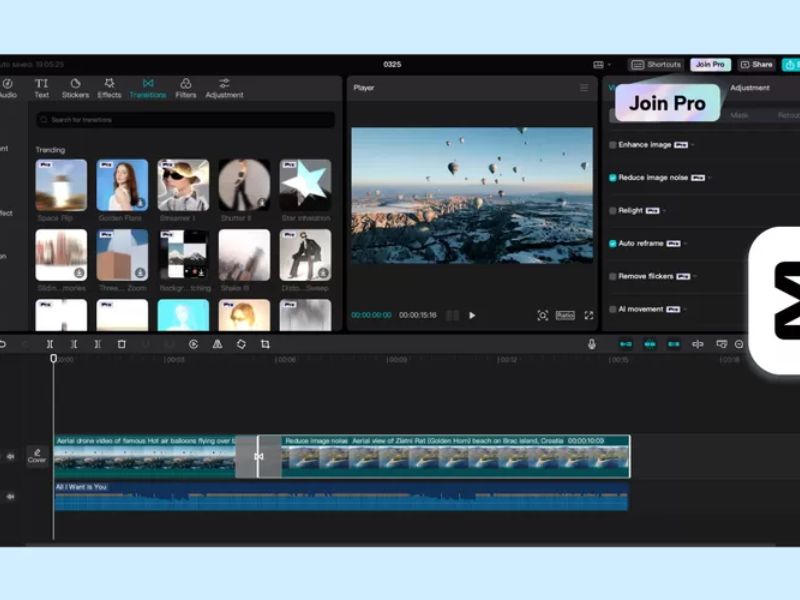This screenshot has width=800, height=600.
Task: Open the Ratio selector in player
Action: coord(565,315)
